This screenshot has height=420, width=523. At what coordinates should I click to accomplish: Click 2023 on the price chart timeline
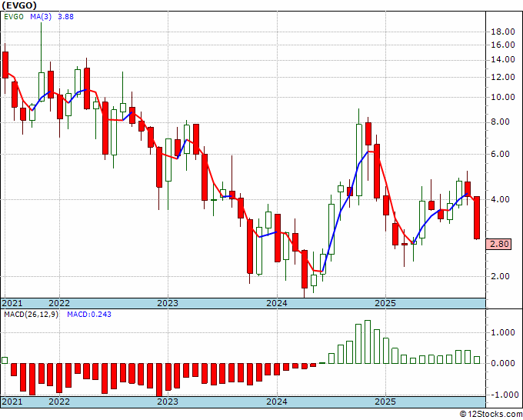168,303
